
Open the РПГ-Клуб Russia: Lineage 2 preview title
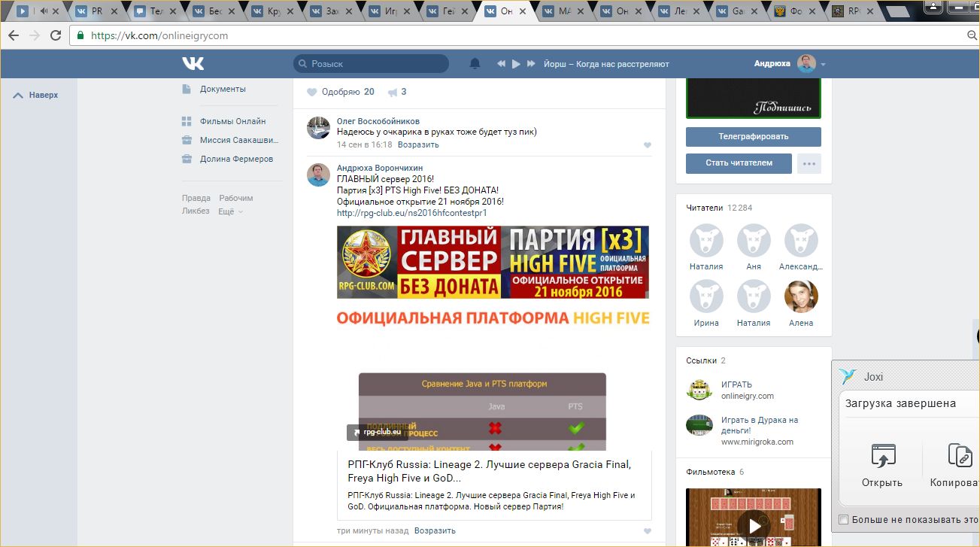[490, 471]
